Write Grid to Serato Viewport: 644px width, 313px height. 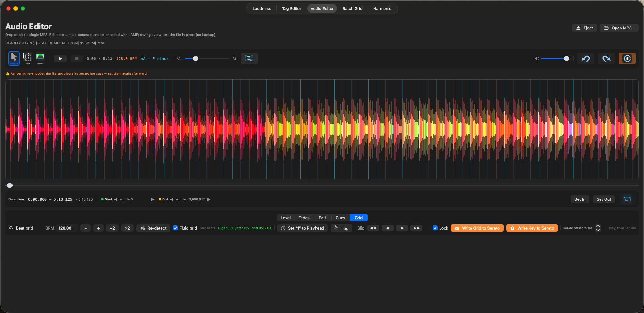click(x=477, y=228)
